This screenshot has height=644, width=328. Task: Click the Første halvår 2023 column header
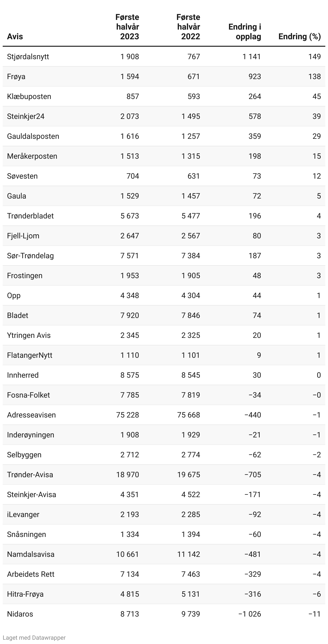pos(127,27)
